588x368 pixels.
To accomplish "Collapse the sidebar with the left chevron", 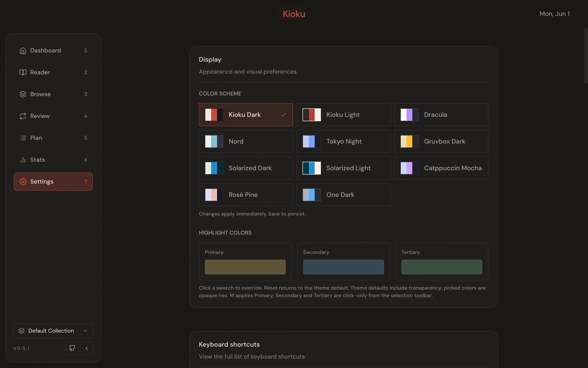I will pos(87,348).
